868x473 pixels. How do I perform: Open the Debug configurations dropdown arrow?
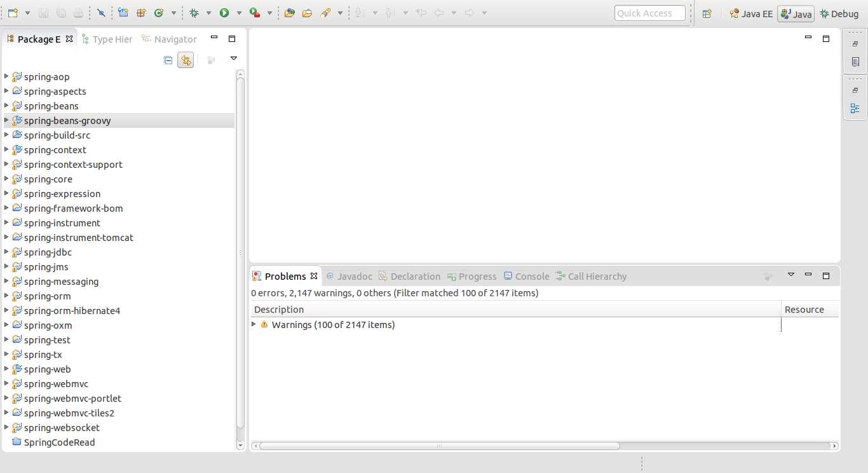pos(208,13)
